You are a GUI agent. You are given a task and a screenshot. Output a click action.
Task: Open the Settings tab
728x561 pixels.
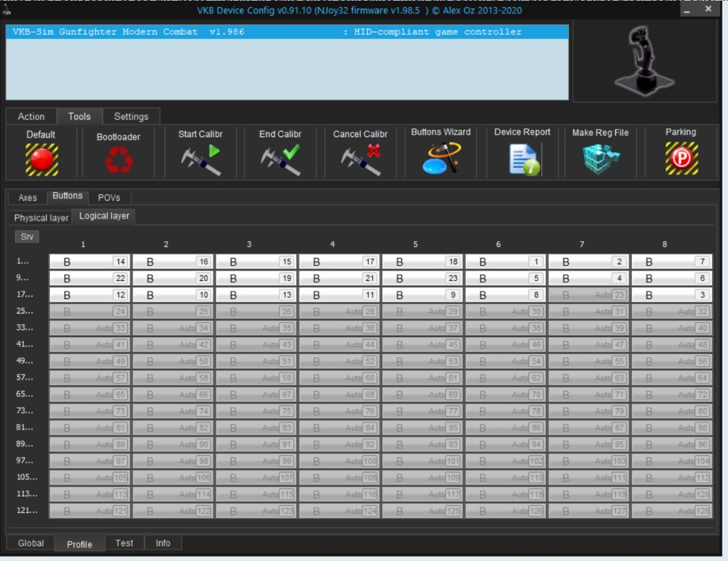coord(131,117)
